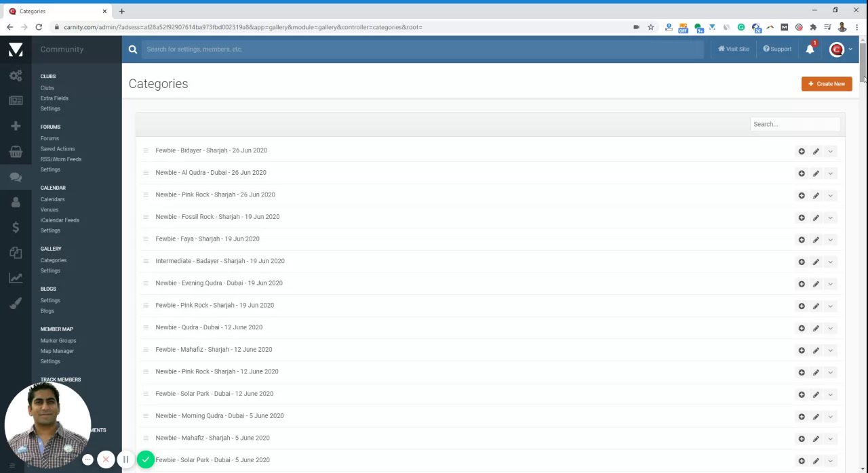Open the Members person icon in sidebar
Image resolution: width=868 pixels, height=473 pixels.
[x=16, y=202]
